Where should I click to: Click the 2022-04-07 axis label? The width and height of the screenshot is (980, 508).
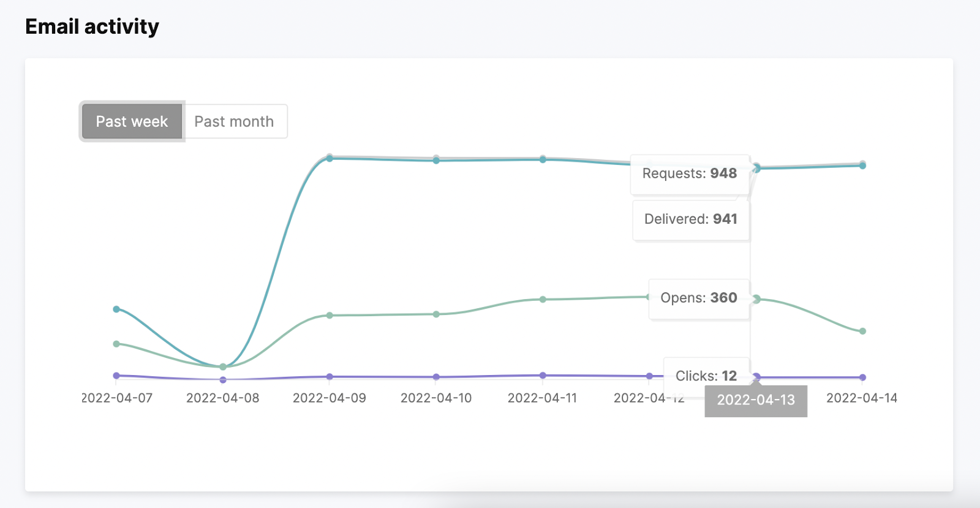pos(116,398)
